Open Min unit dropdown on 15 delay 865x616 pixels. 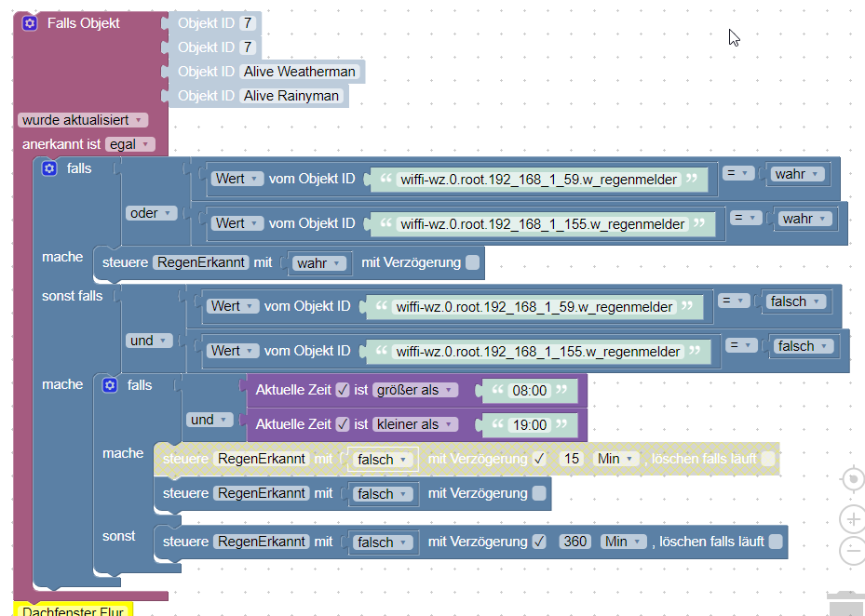615,459
